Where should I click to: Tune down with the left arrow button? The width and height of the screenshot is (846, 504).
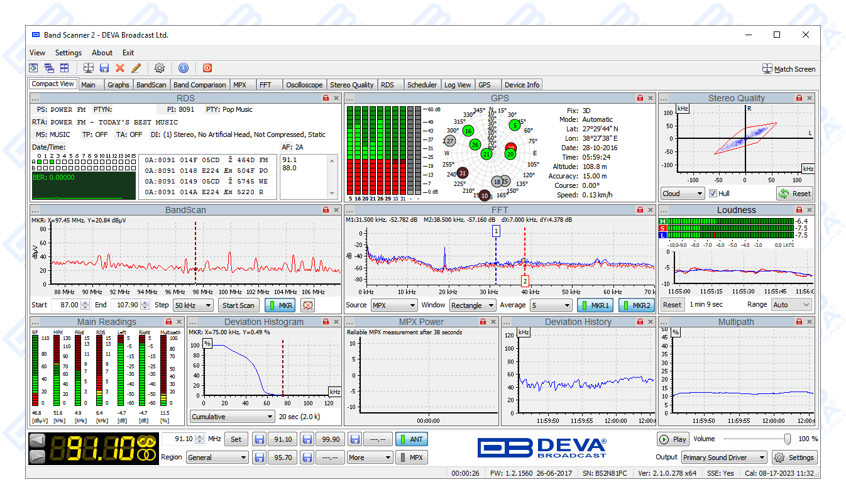pyautogui.click(x=38, y=440)
